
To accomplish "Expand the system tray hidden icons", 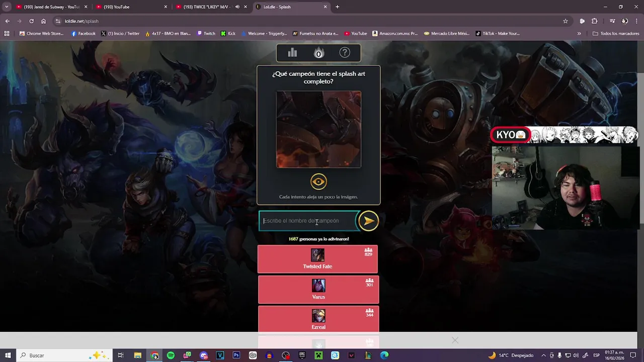I will coord(543,355).
